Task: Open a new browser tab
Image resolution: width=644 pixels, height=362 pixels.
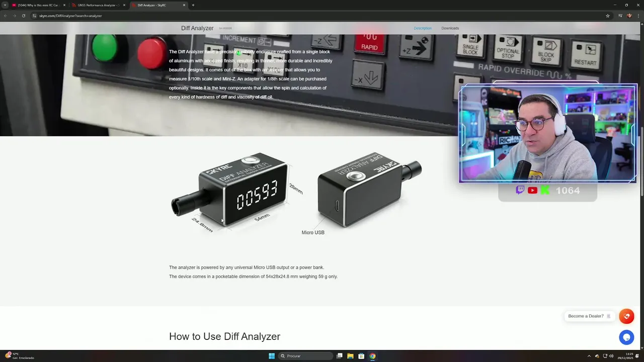Action: pyautogui.click(x=193, y=5)
